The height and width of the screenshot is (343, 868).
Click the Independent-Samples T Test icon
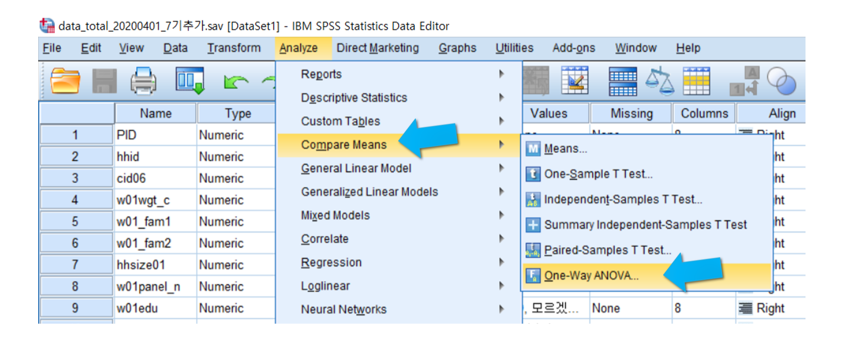[x=533, y=200]
